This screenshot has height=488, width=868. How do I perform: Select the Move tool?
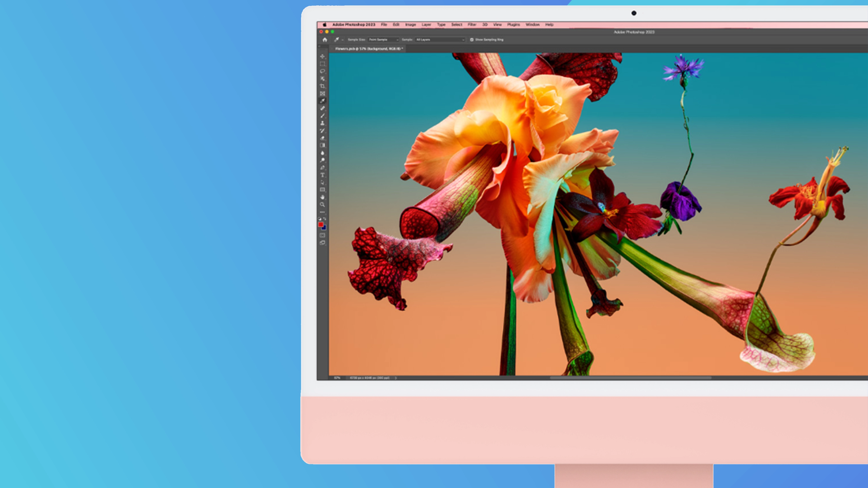tap(322, 56)
